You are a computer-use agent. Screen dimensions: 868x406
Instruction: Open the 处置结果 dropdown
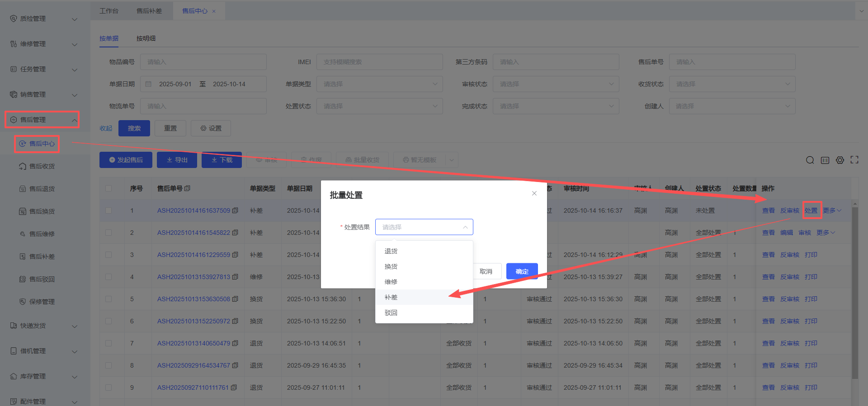coord(424,227)
